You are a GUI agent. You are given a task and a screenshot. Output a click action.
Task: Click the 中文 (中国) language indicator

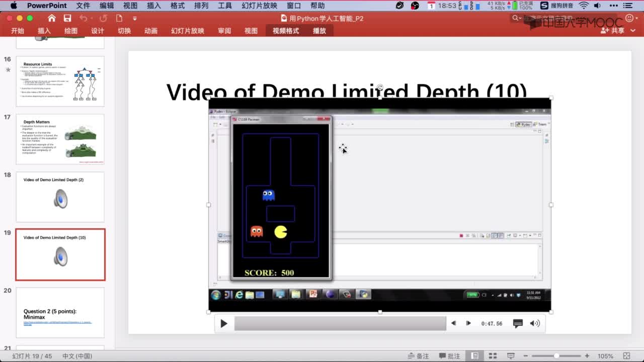tap(77, 356)
